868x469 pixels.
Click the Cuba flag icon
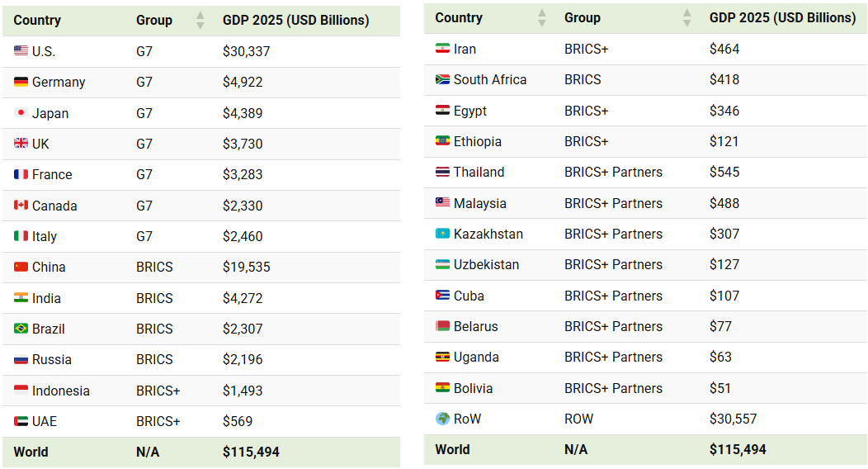(x=442, y=295)
